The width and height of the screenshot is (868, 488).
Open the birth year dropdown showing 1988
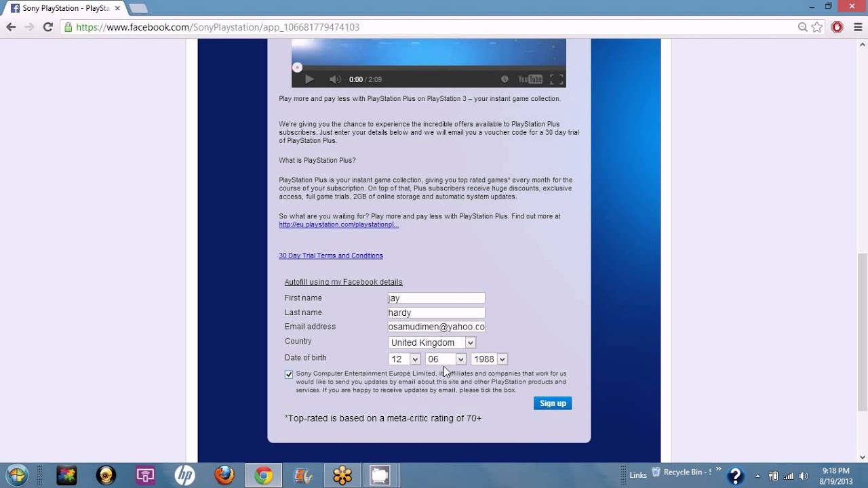coord(489,359)
